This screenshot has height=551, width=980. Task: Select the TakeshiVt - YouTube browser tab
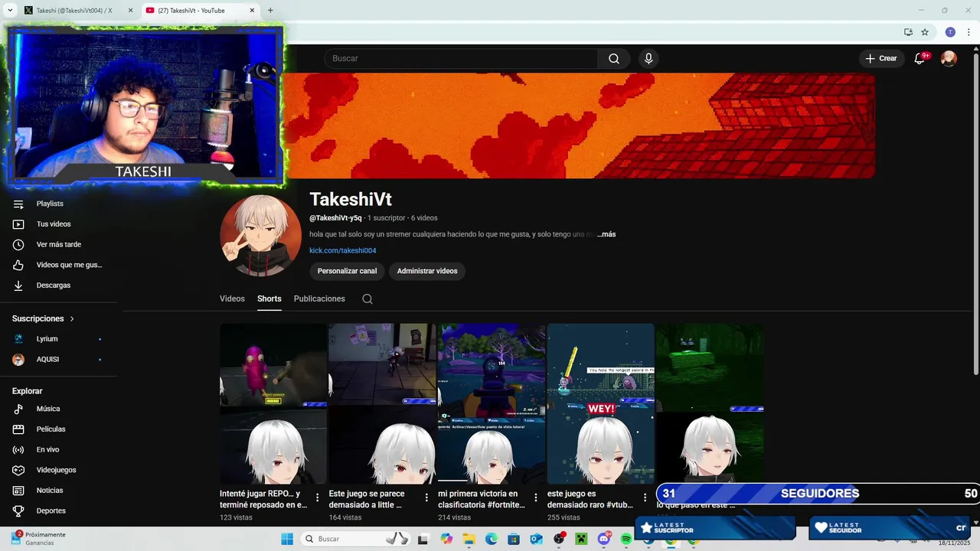pyautogui.click(x=191, y=11)
